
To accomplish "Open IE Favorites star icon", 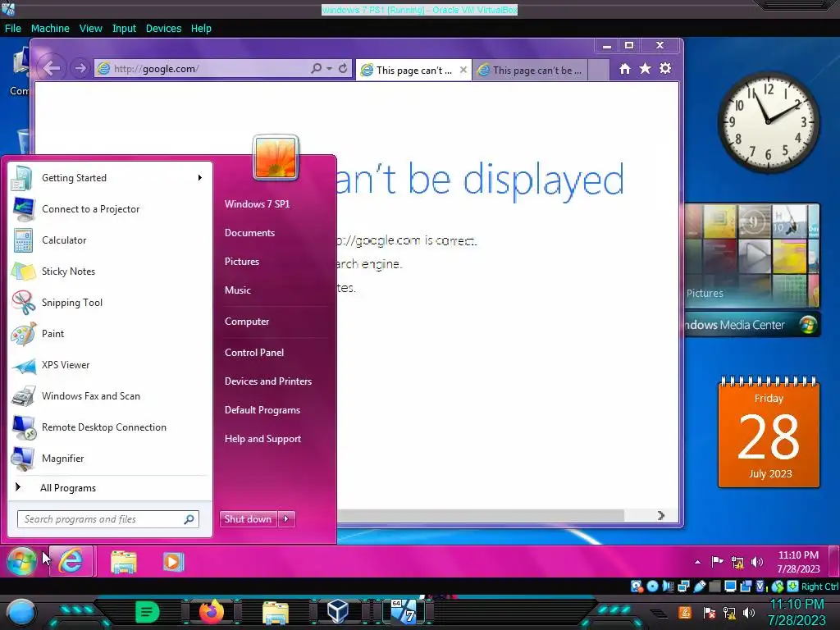I will coord(645,69).
